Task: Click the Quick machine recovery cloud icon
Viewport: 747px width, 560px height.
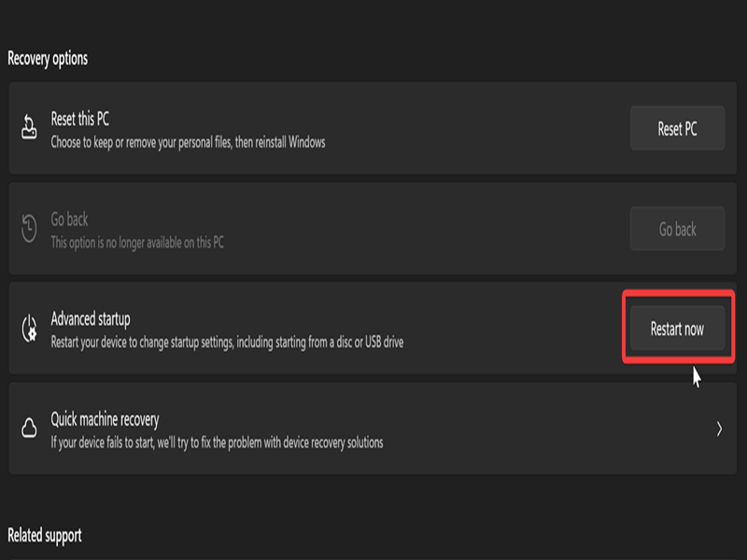Action: point(29,428)
